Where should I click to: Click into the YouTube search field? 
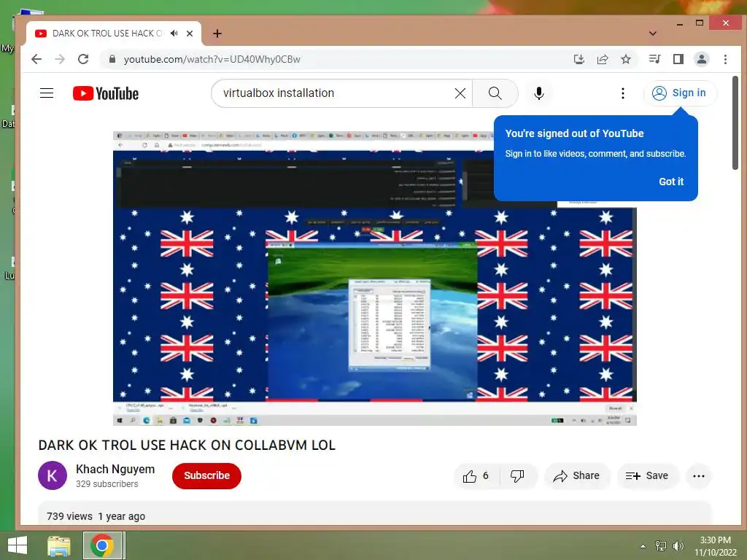333,93
